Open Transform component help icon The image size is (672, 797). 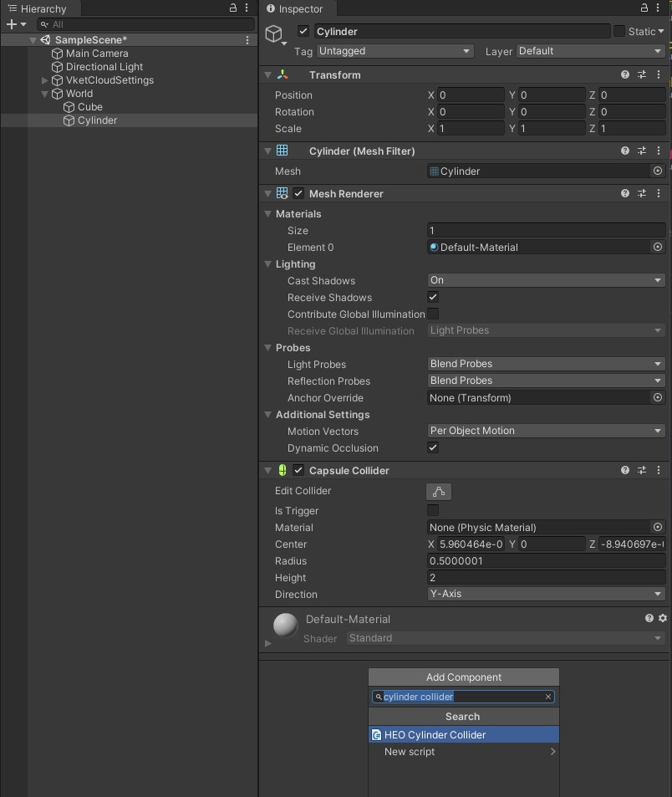(625, 75)
